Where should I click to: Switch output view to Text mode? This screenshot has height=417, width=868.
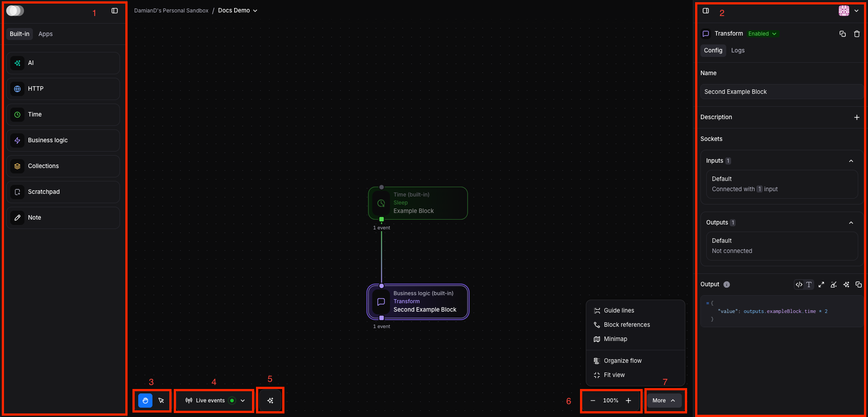(x=809, y=285)
